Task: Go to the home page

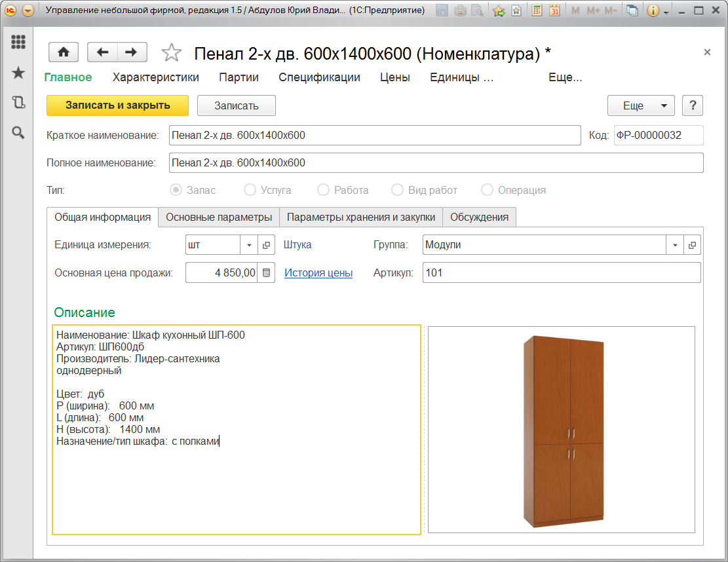Action: pyautogui.click(x=64, y=52)
